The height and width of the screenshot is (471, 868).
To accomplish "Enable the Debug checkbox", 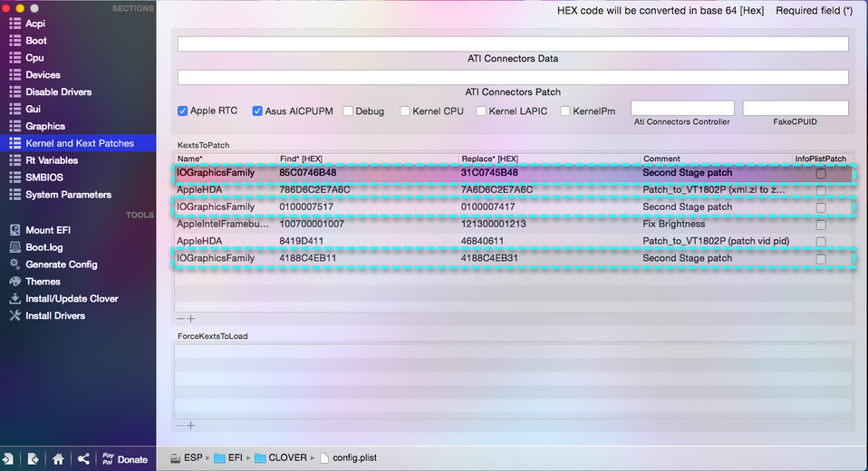I will 348,111.
